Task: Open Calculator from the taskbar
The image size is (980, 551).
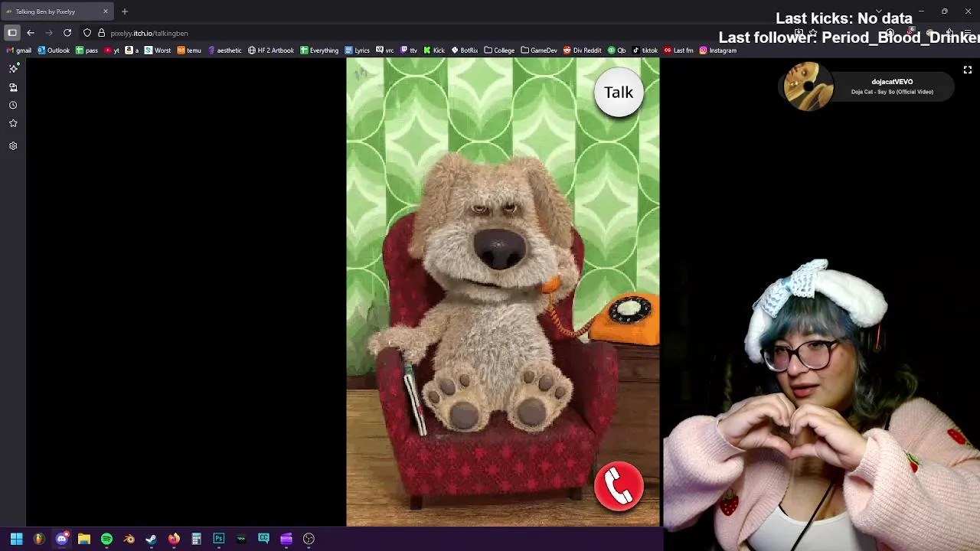Action: [x=196, y=539]
